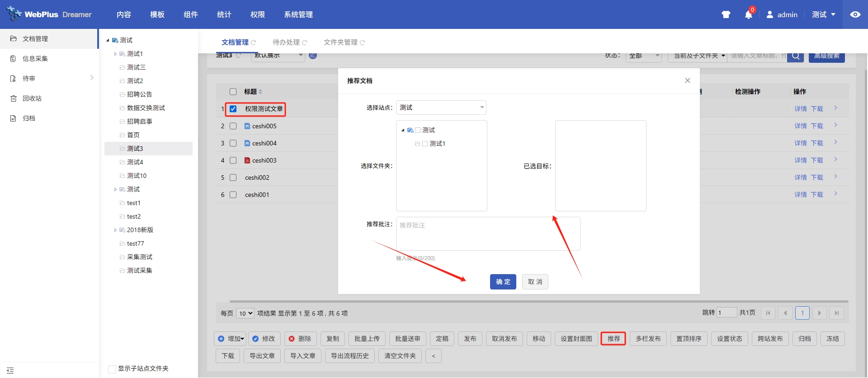Open 信息采集 in left sidebar

click(35, 59)
